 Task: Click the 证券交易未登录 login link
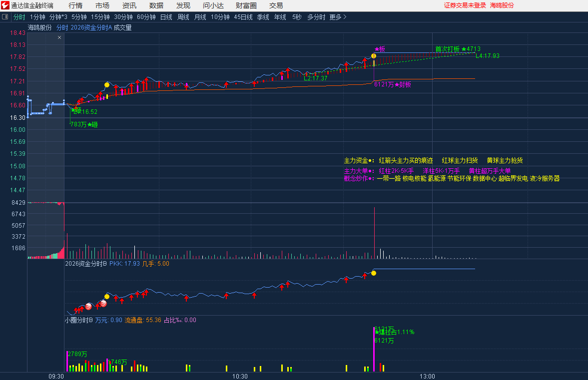[x=465, y=5]
